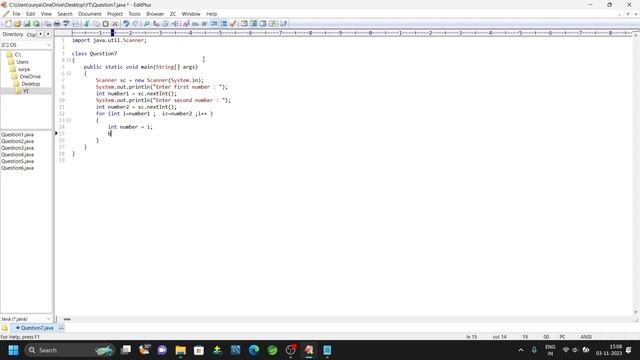Collapse the class block fold marker at line 4
Image resolution: width=640 pixels, height=360 pixels.
click(69, 60)
